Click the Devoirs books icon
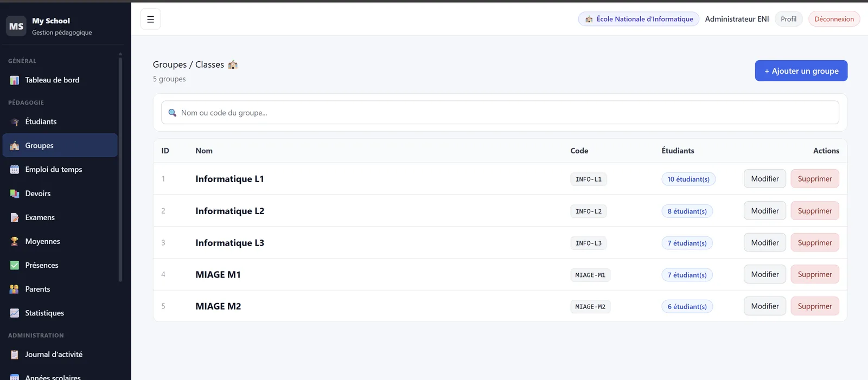The height and width of the screenshot is (380, 868). (x=15, y=194)
